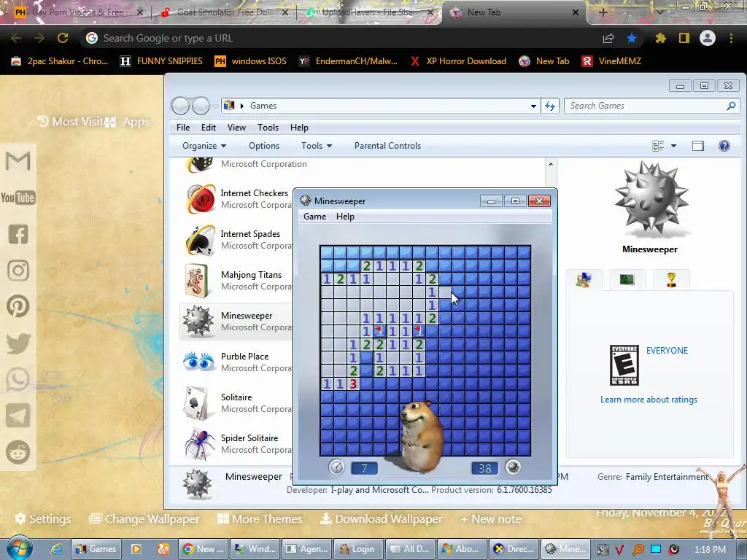Click Chrome's reload page icon
The image size is (747, 560).
tap(63, 38)
